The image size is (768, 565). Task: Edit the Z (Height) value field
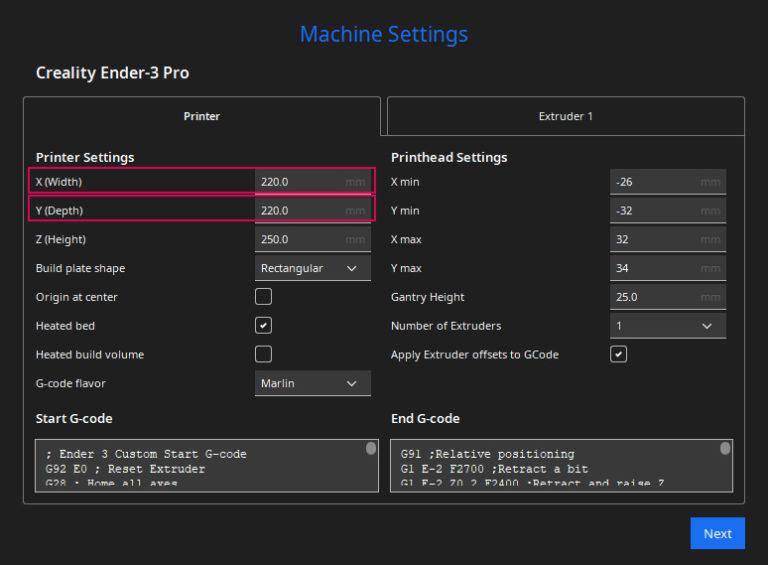coord(312,239)
